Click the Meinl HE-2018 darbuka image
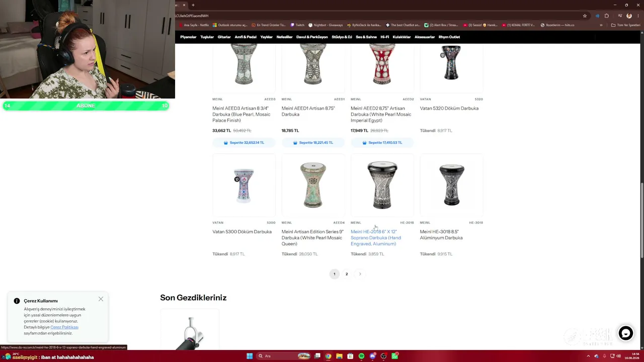Image resolution: width=644 pixels, height=362 pixels. coord(382,185)
